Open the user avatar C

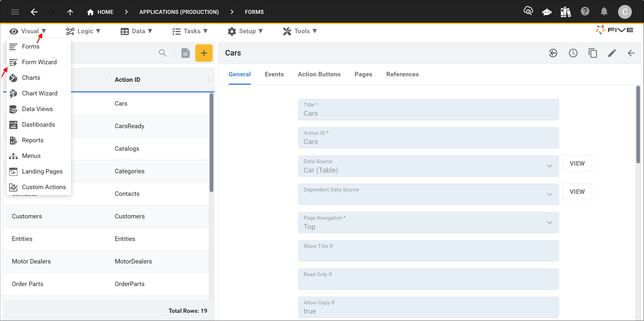click(x=625, y=12)
